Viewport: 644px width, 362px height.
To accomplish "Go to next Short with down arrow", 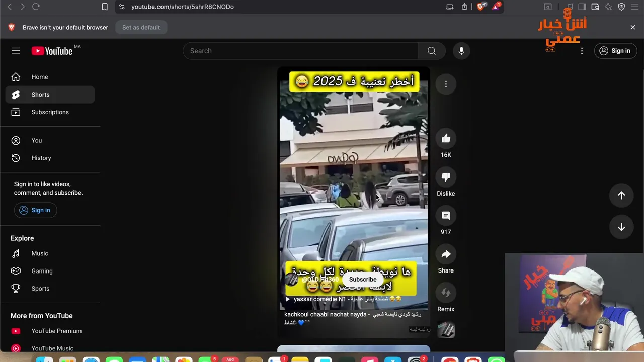I will pos(621,227).
